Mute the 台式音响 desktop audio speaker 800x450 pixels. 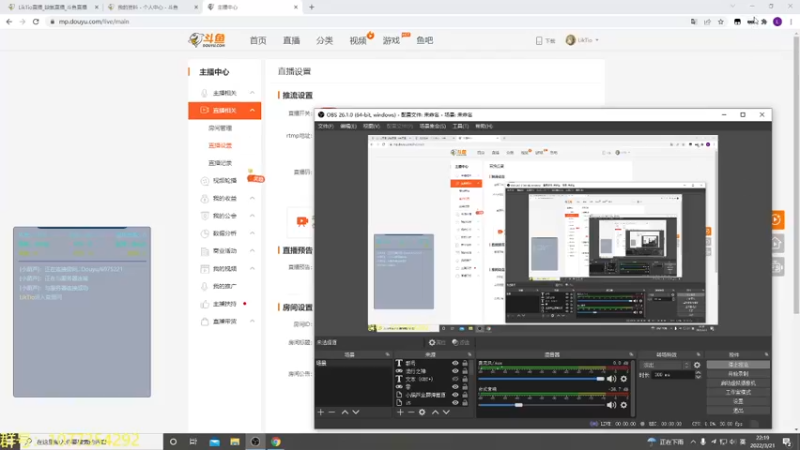point(611,405)
